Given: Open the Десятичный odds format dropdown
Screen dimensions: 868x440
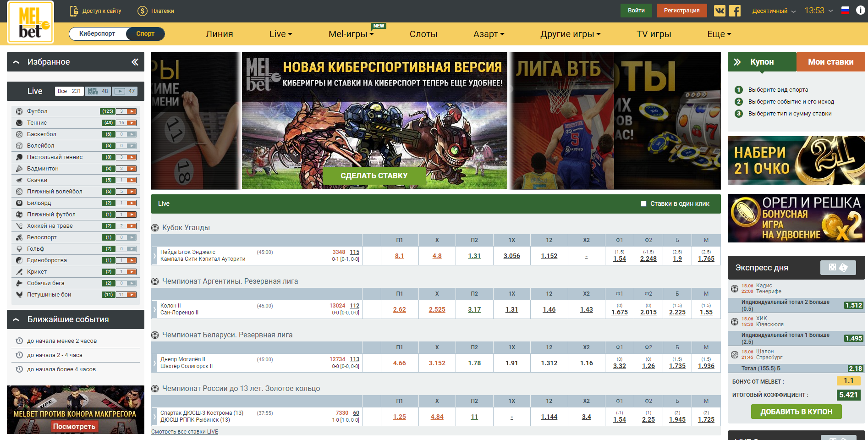Looking at the screenshot, I should (774, 11).
